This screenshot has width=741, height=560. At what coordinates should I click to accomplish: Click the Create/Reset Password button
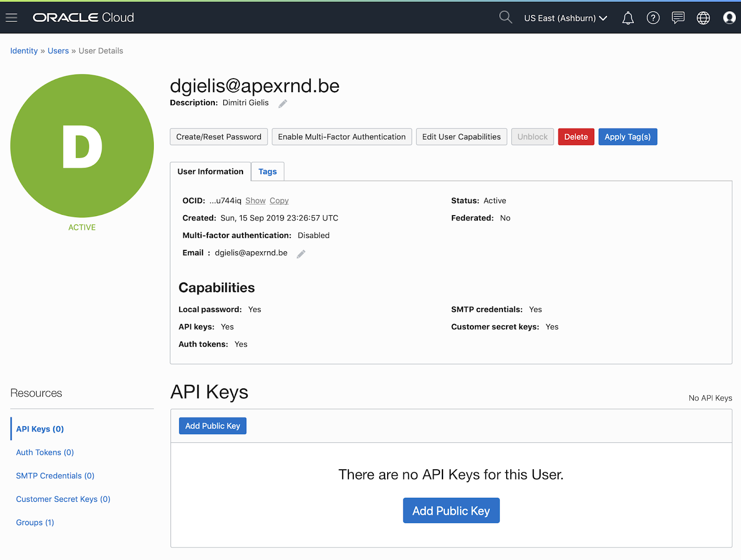pyautogui.click(x=219, y=137)
